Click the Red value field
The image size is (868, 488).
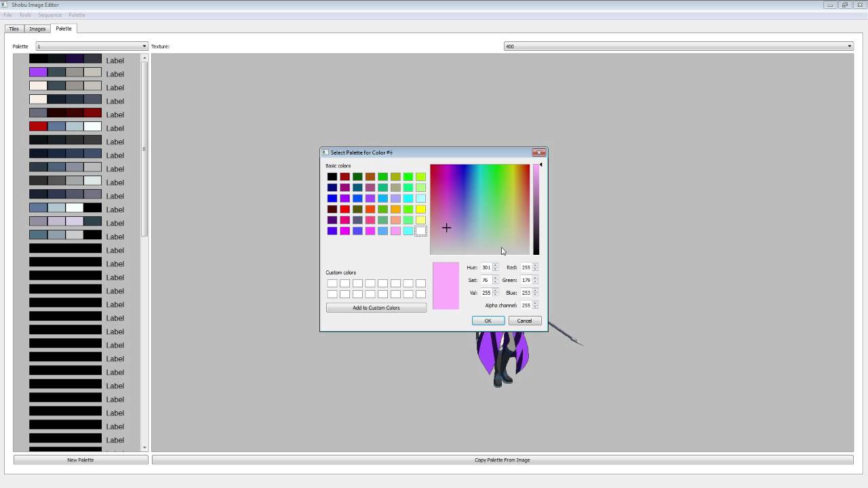point(526,268)
